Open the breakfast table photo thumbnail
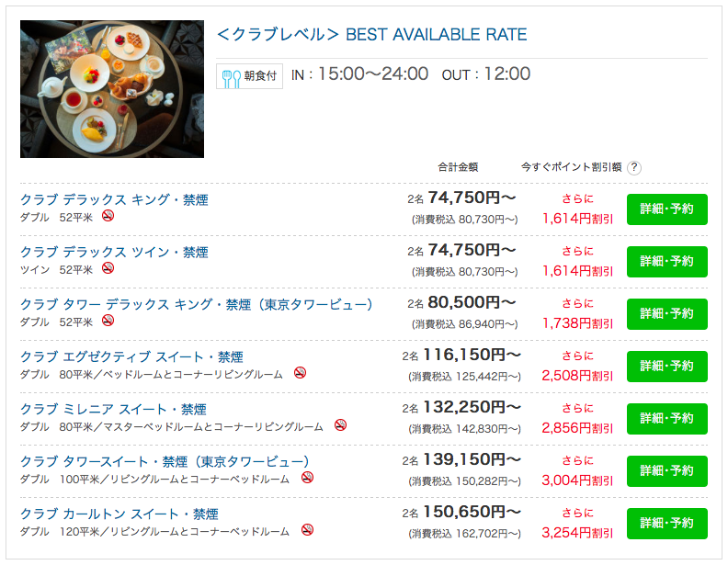728x565 pixels. [112, 89]
